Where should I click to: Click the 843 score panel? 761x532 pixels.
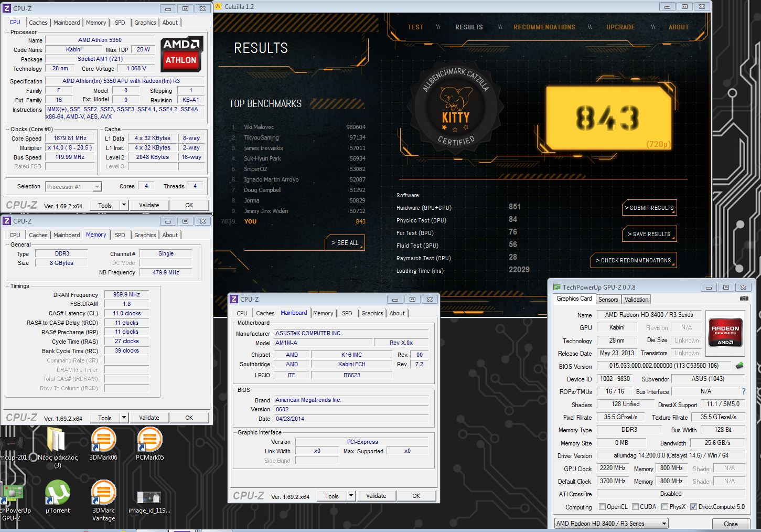click(x=609, y=118)
